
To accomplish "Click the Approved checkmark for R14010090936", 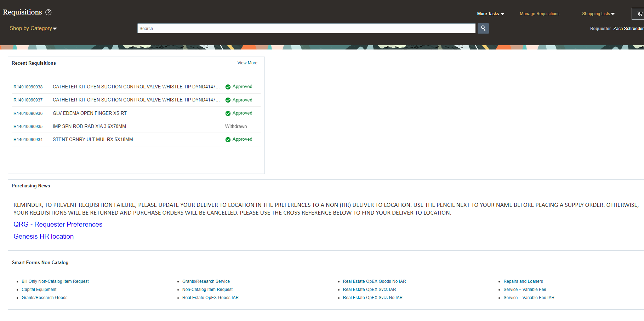I will pos(228,113).
